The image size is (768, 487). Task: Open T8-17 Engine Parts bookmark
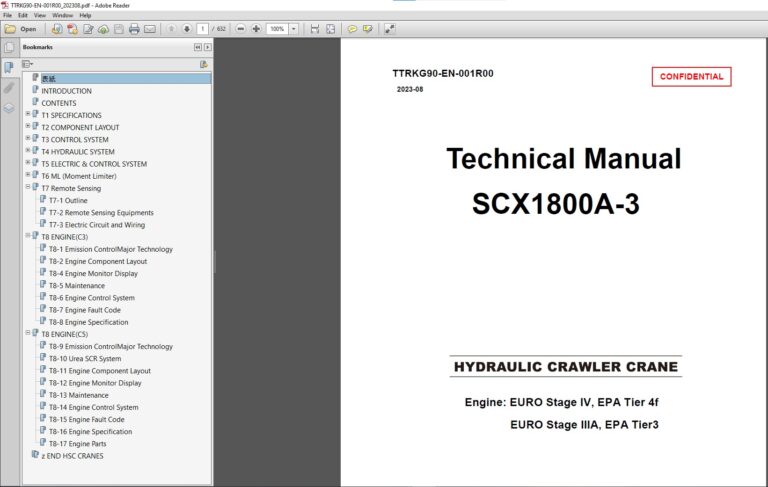coord(77,444)
